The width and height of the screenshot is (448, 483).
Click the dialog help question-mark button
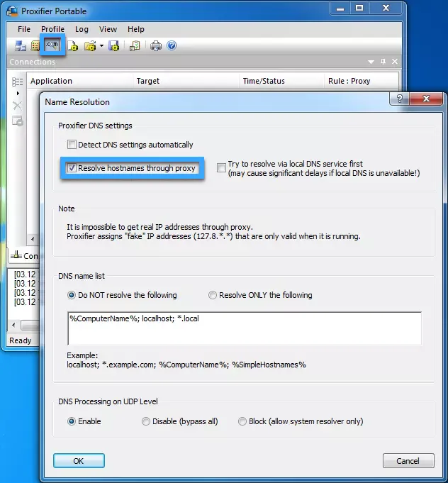399,99
